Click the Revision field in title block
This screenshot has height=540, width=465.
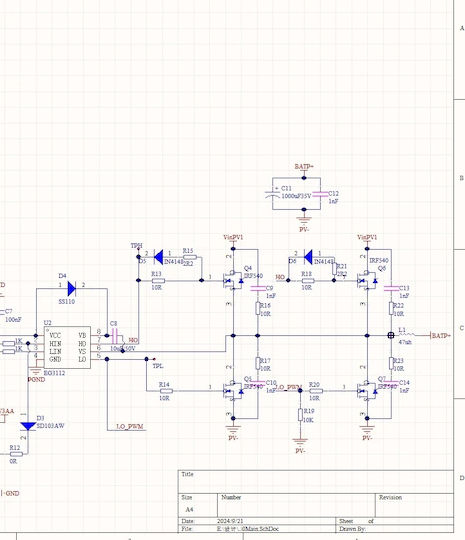[x=414, y=505]
